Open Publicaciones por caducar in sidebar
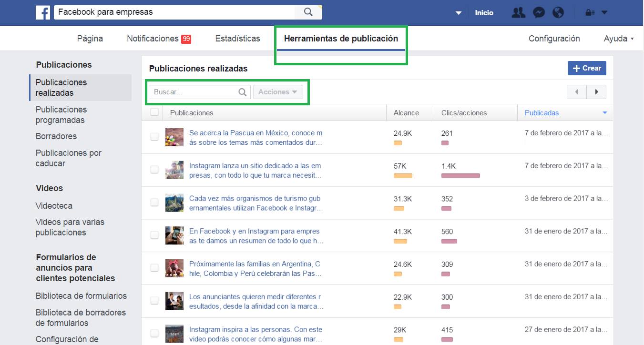This screenshot has height=345, width=644. 69,158
